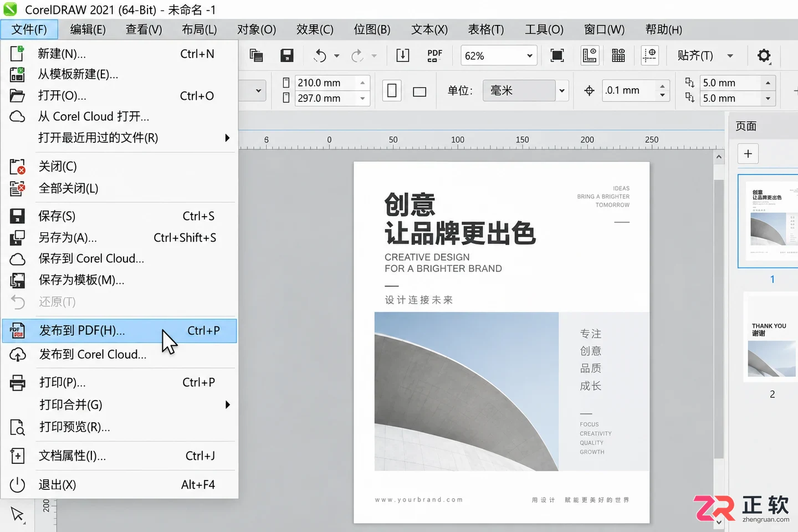This screenshot has width=798, height=532.
Task: Click the redo arrow in the toolbar
Action: click(357, 55)
